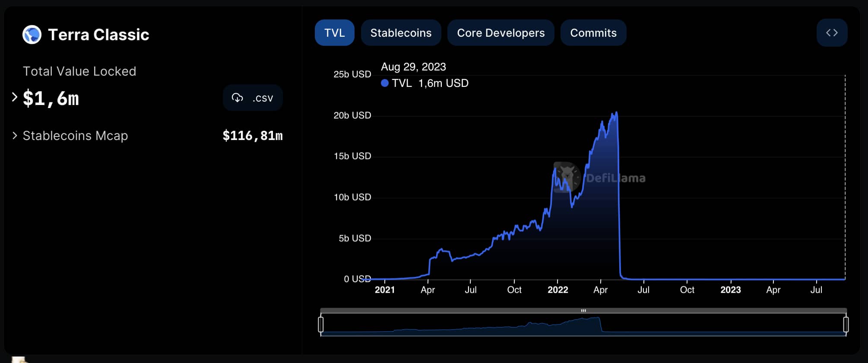Show the Commits chart tab

pos(593,33)
